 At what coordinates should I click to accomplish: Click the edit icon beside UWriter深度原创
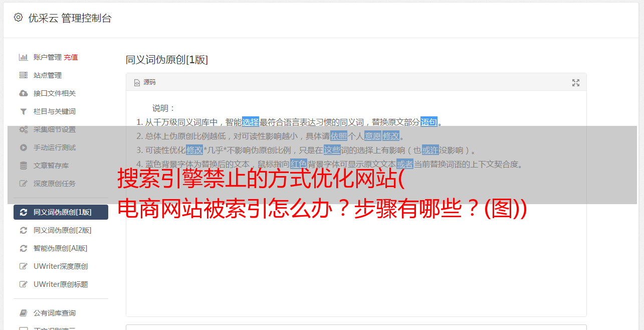click(23, 266)
